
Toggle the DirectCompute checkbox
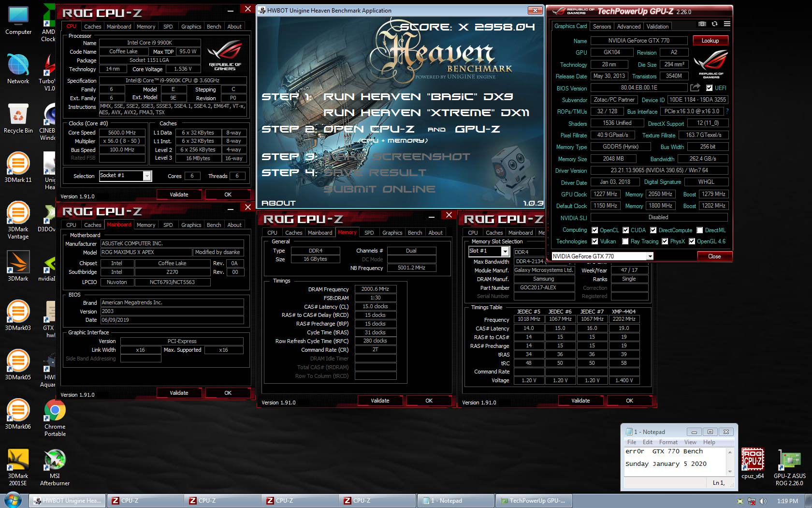point(653,230)
